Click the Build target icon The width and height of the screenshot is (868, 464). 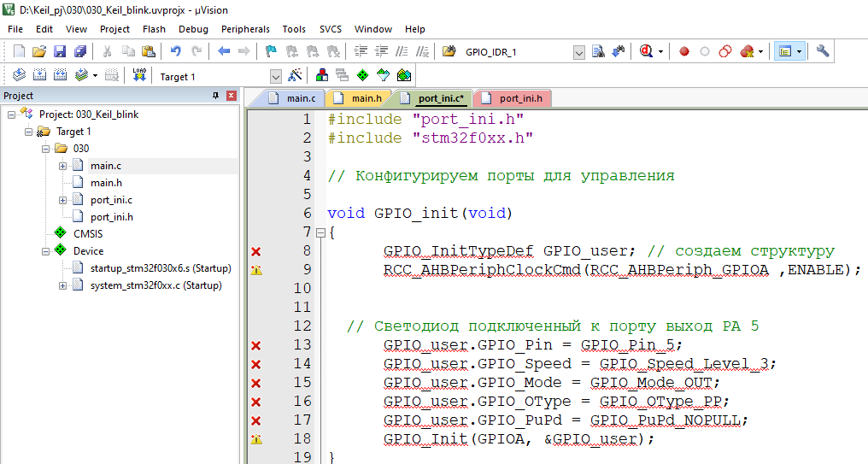point(39,75)
